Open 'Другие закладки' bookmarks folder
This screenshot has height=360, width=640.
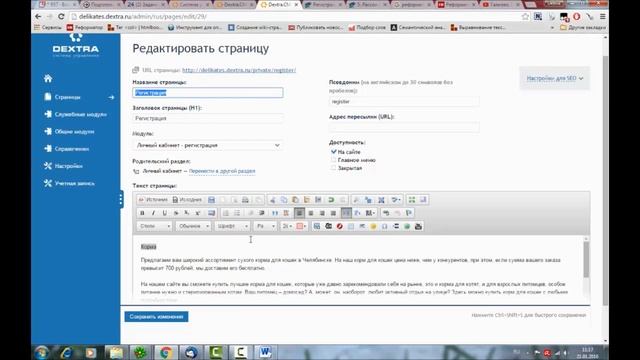(583, 27)
